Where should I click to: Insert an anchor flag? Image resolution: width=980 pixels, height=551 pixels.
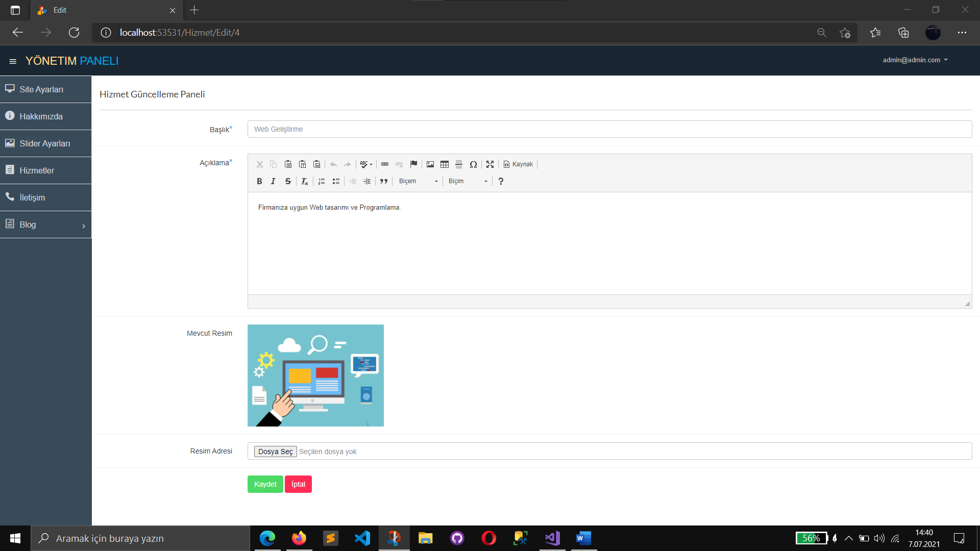point(413,164)
